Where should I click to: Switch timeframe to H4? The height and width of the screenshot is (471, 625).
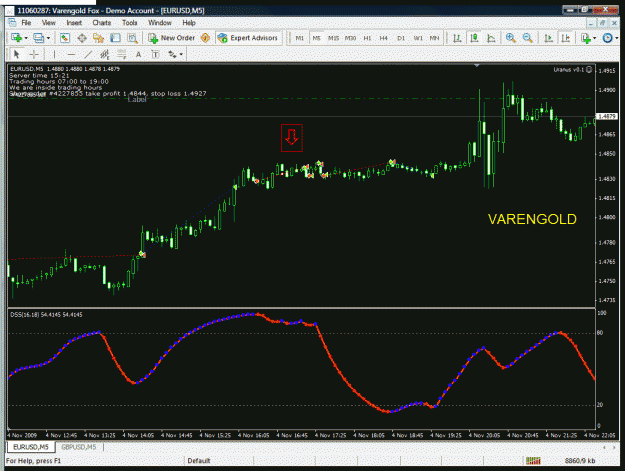(383, 38)
